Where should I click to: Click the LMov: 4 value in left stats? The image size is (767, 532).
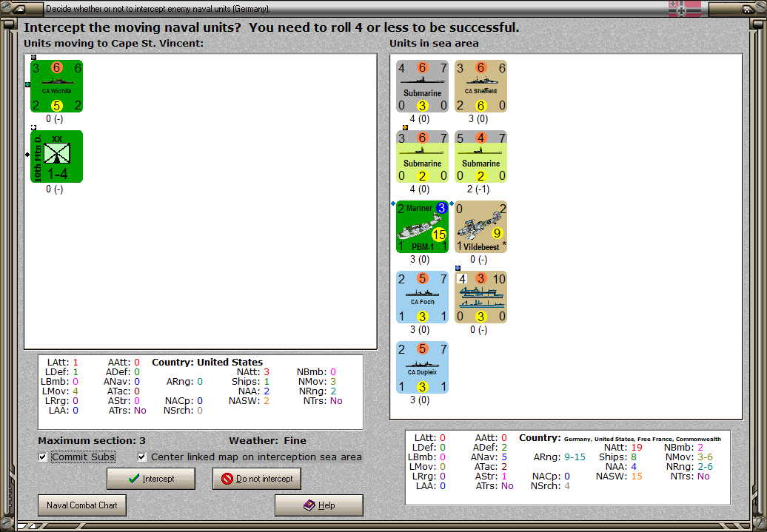(60, 391)
